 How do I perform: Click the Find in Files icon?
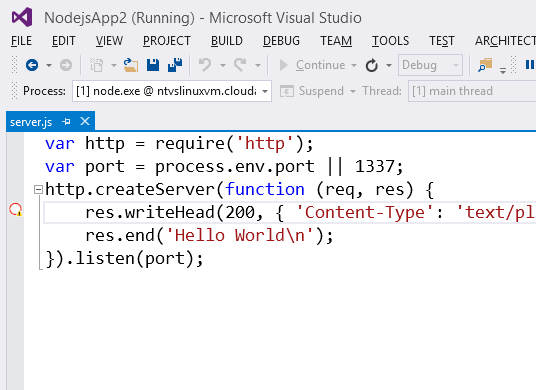[485, 65]
